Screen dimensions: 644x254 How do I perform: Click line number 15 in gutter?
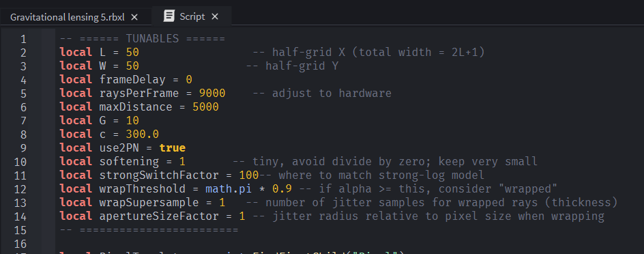(x=20, y=230)
